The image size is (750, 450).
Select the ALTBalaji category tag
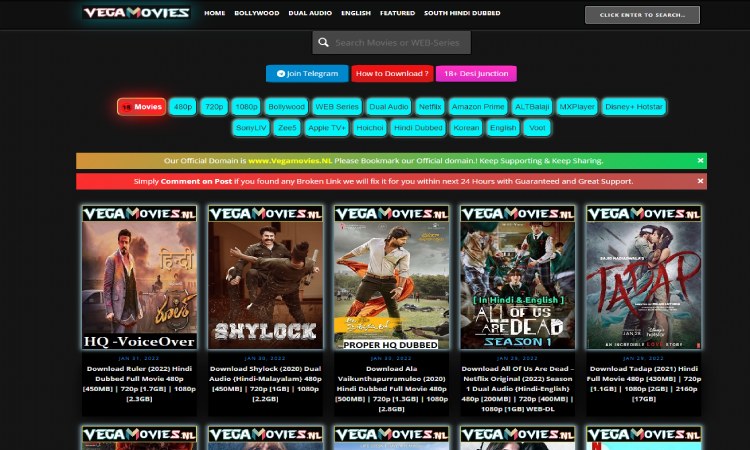coord(532,107)
